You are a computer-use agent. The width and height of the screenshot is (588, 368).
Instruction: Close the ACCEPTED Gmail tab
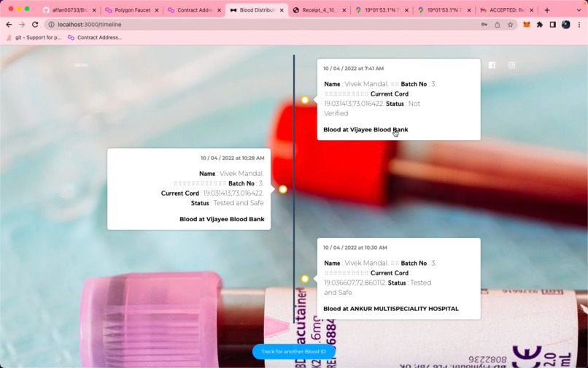coord(531,10)
